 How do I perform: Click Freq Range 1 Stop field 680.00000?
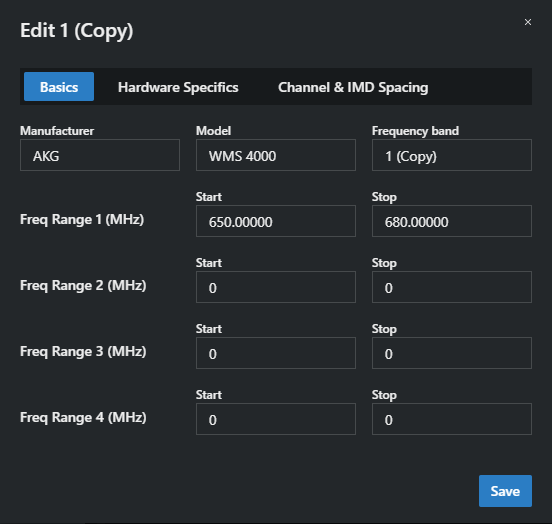pos(452,221)
